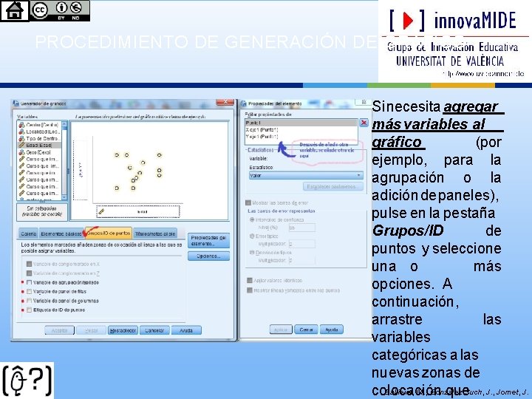
Task: Click the Y-axis drop zone on the canvas
Action: (81, 170)
